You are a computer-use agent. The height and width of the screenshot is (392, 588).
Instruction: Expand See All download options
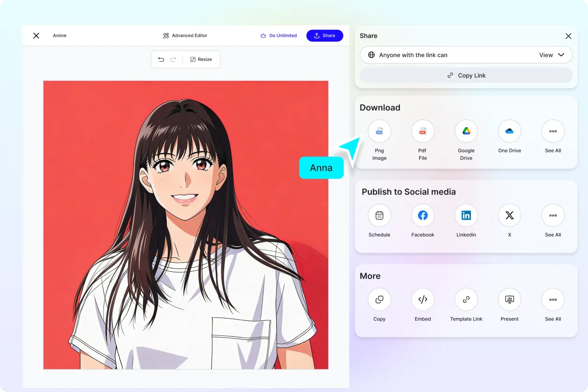pos(553,131)
